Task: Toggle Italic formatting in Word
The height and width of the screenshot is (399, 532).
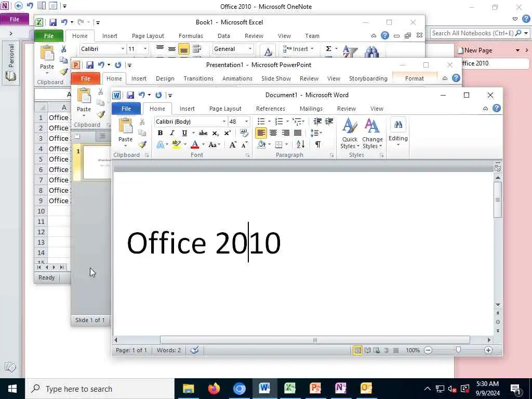Action: pyautogui.click(x=172, y=133)
